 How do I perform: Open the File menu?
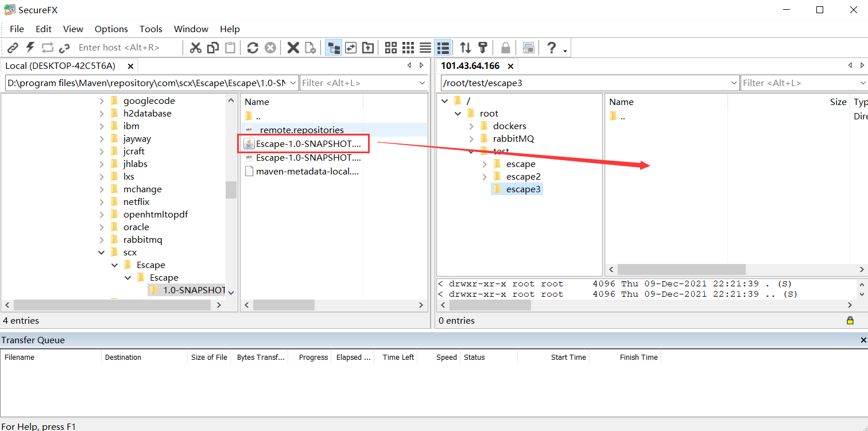tap(17, 29)
